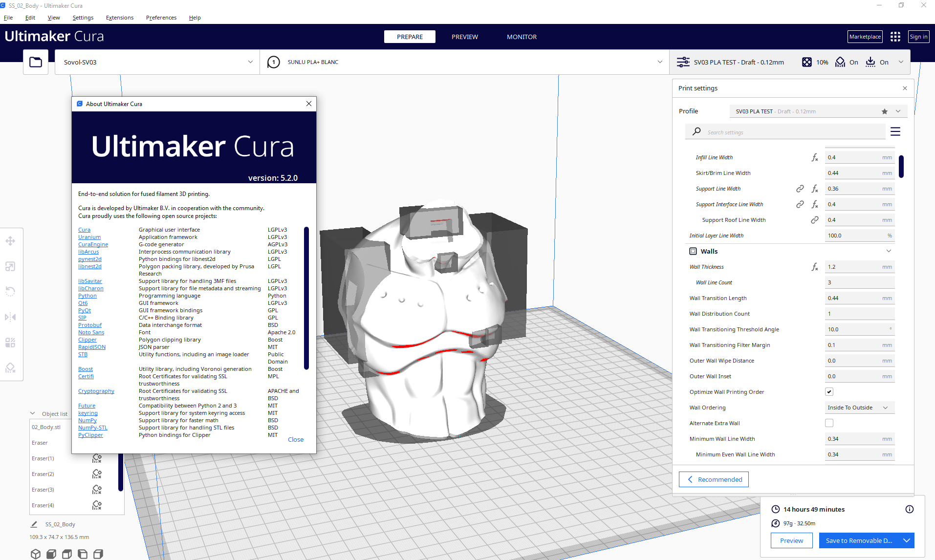Screen dimensions: 935x560
Task: Click the About dialog scrollbar
Action: [306, 298]
